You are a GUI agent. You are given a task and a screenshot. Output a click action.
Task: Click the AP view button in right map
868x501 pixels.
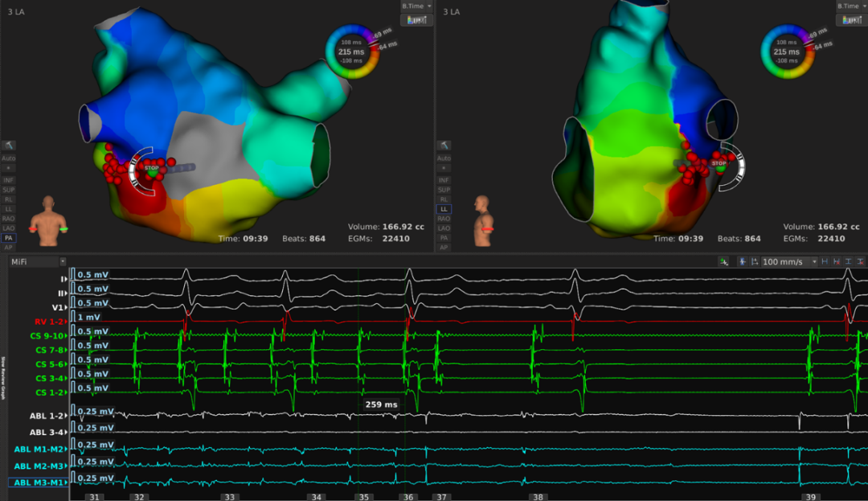[x=444, y=248]
